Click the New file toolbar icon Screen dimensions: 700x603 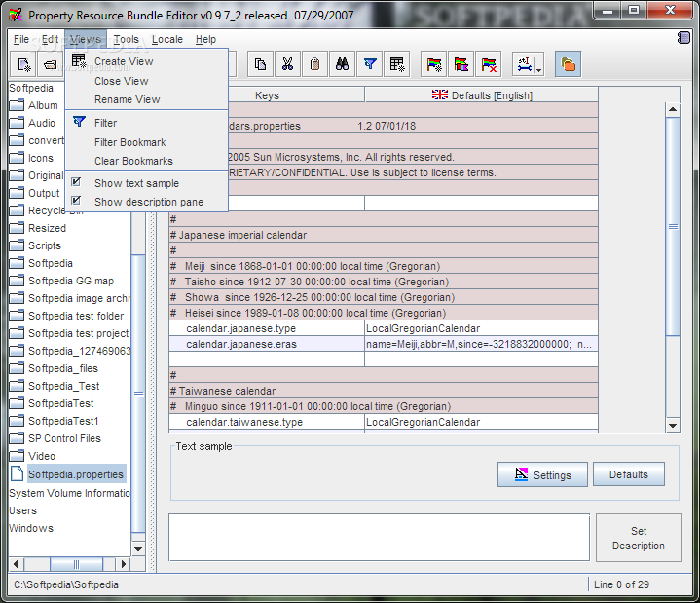[23, 64]
